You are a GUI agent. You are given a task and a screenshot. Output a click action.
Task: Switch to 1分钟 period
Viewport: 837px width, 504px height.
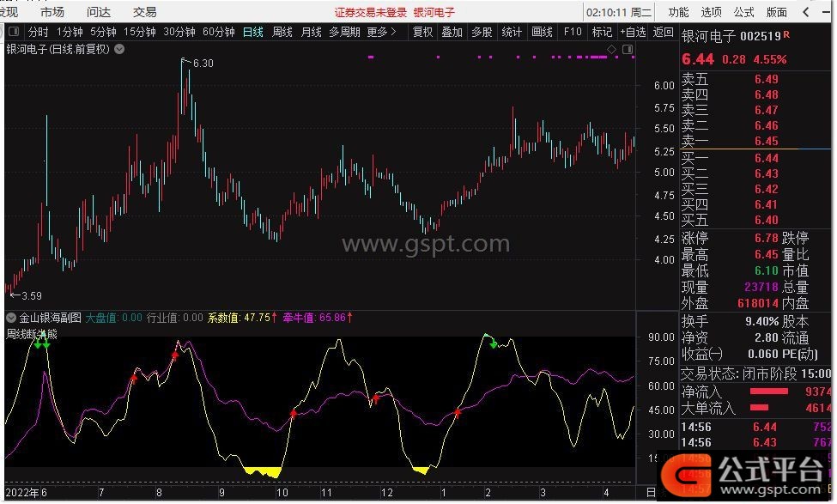[x=70, y=32]
